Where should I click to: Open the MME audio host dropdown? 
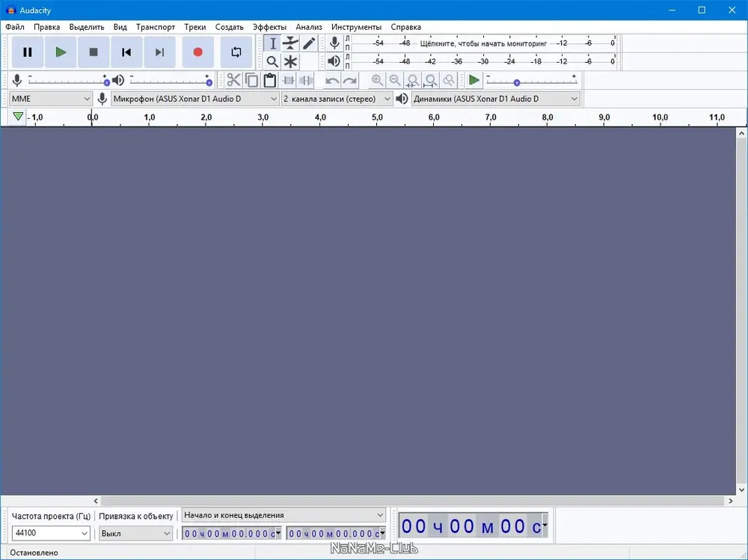51,99
